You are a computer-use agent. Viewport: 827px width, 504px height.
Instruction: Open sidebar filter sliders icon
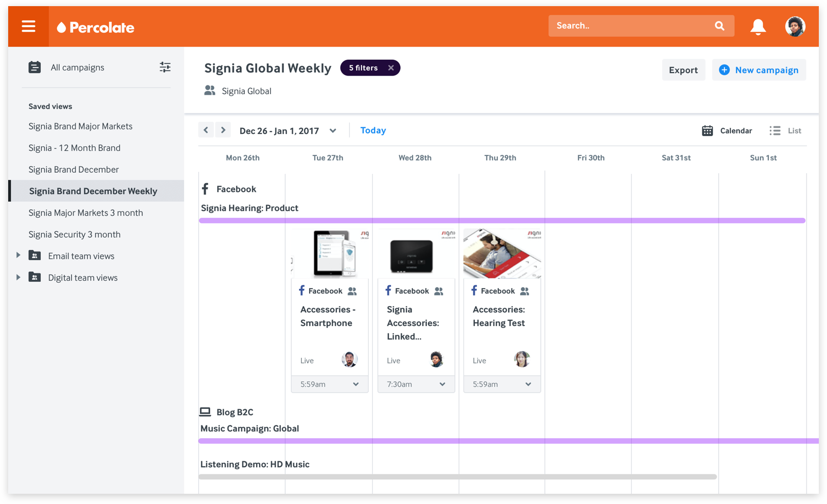coord(165,67)
